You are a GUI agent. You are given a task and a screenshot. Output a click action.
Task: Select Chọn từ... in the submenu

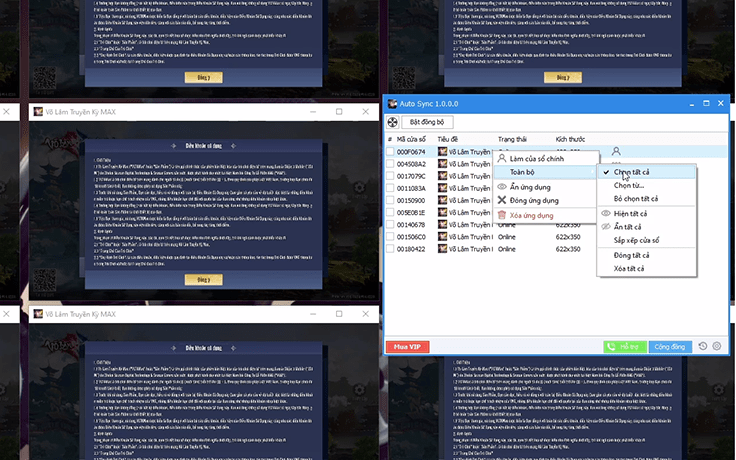[x=646, y=185]
